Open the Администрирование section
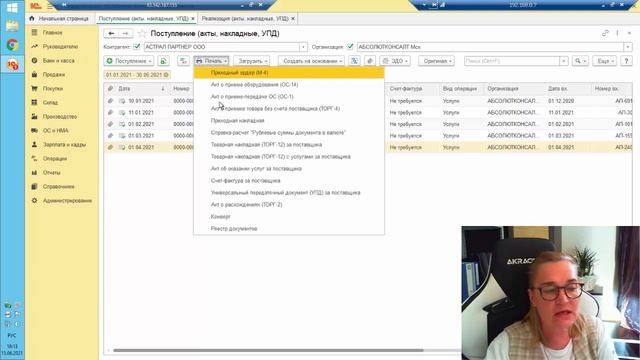The width and height of the screenshot is (640, 360). [67, 200]
